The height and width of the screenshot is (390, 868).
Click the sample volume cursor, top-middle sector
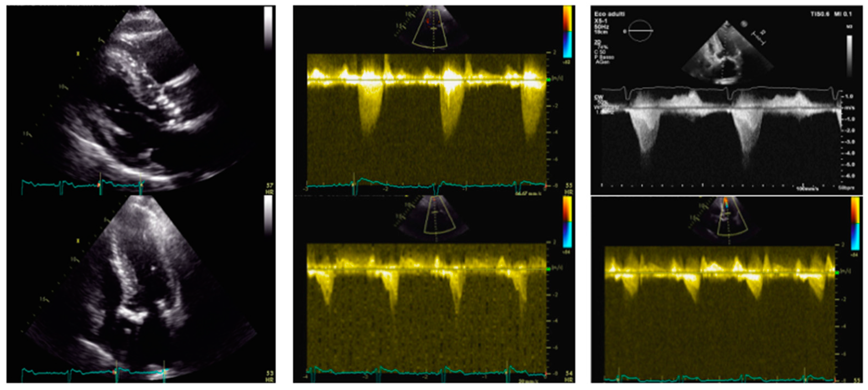(x=434, y=29)
